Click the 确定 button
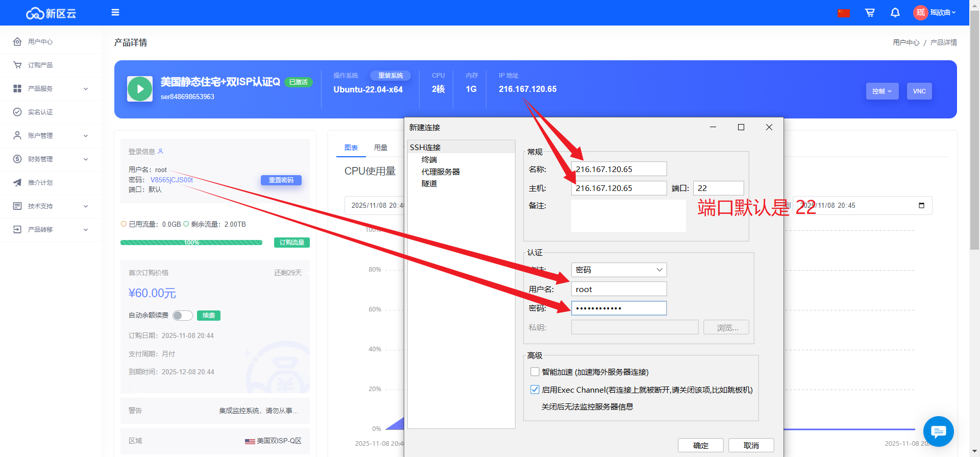 700,445
